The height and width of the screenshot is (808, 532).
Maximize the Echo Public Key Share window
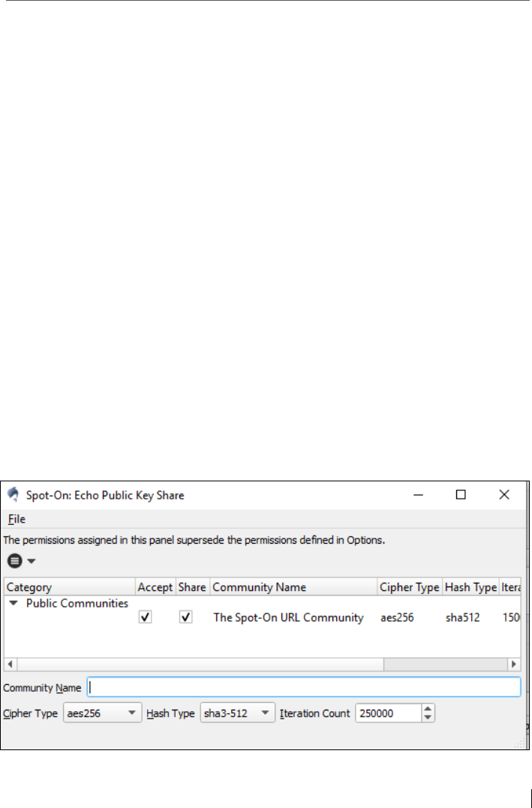click(x=461, y=495)
